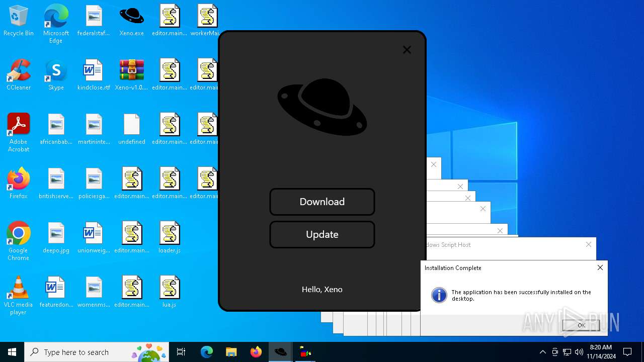This screenshot has height=362, width=644.
Task: Select the workerMai script file icon
Action: pos(205,21)
